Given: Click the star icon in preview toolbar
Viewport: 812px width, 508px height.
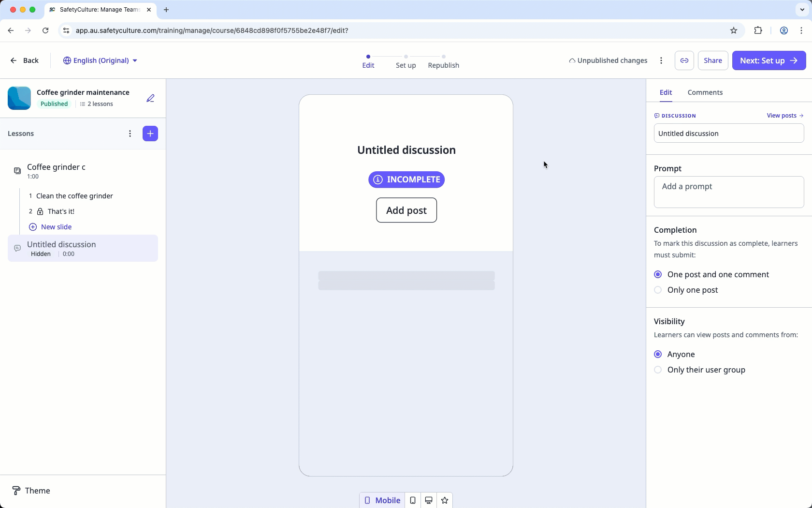Looking at the screenshot, I should (x=445, y=500).
